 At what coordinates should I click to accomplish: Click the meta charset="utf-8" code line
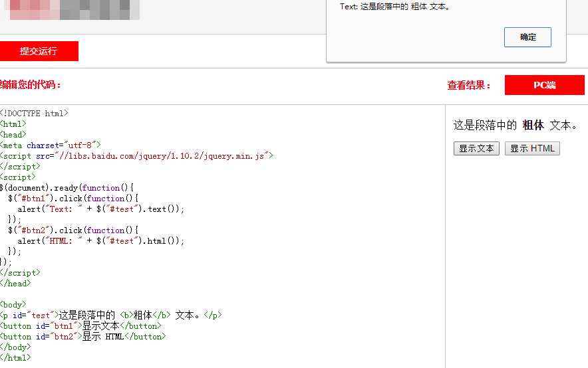[51, 145]
